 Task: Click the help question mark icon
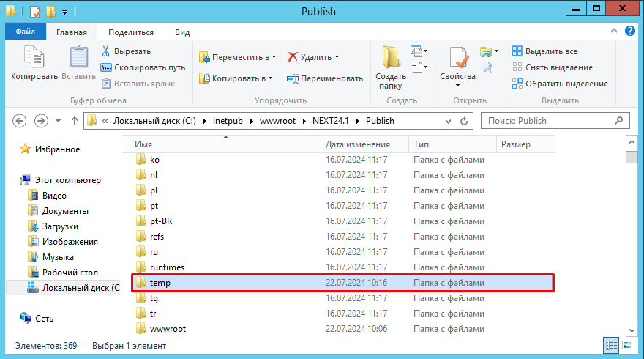coord(629,31)
